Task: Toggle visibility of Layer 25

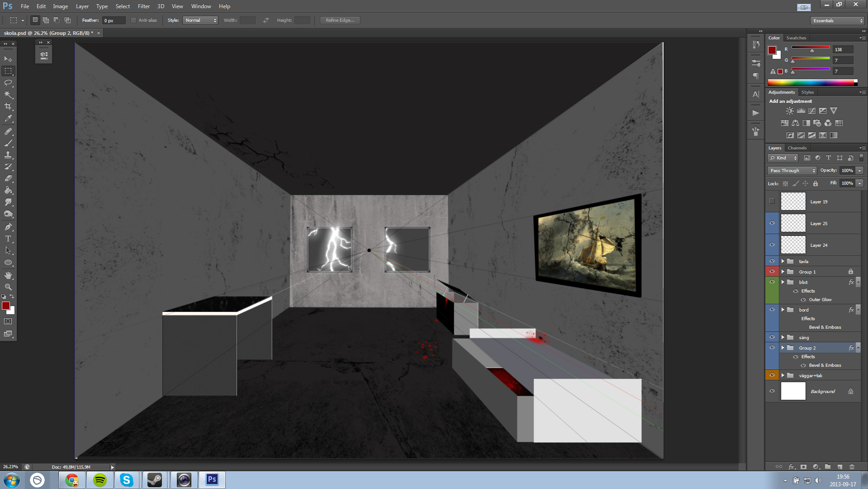Action: [772, 223]
